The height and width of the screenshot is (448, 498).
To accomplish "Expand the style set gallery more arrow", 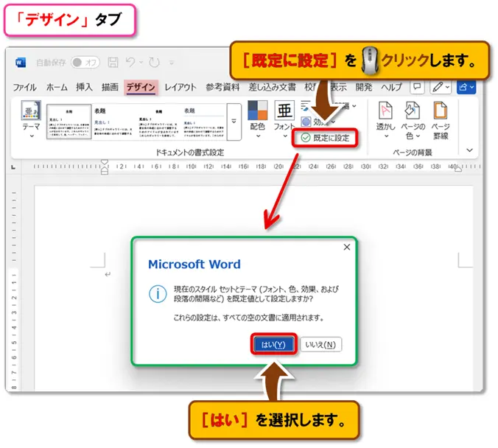I will coord(234,122).
